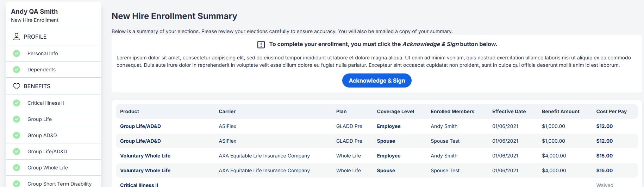Click the exclamation alert icon in notice

tap(261, 45)
